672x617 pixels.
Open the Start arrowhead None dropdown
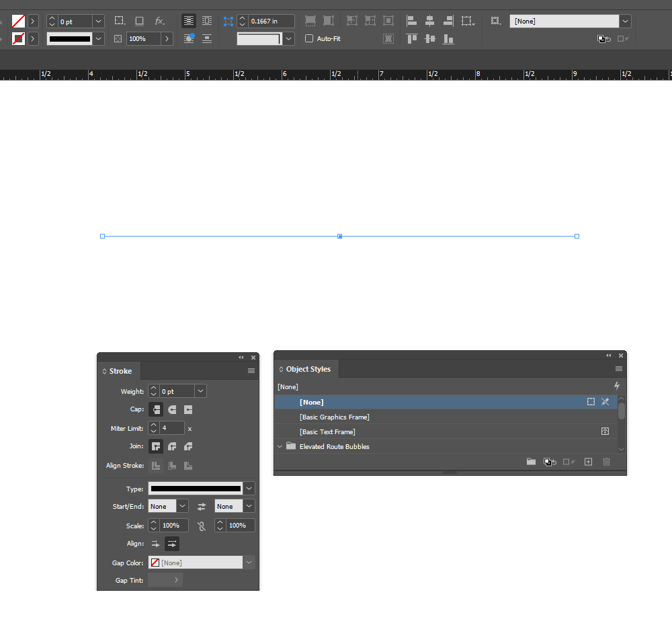[x=181, y=506]
